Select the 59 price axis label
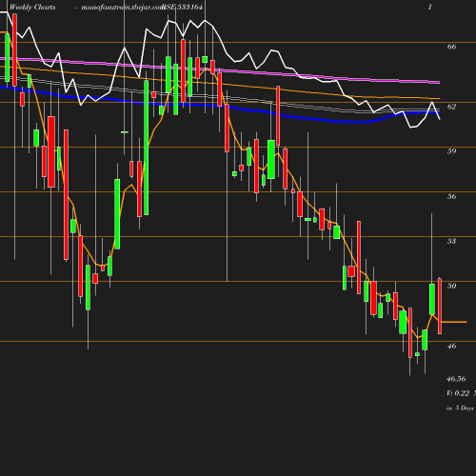Screen dimensions: 476x476 tap(451, 151)
